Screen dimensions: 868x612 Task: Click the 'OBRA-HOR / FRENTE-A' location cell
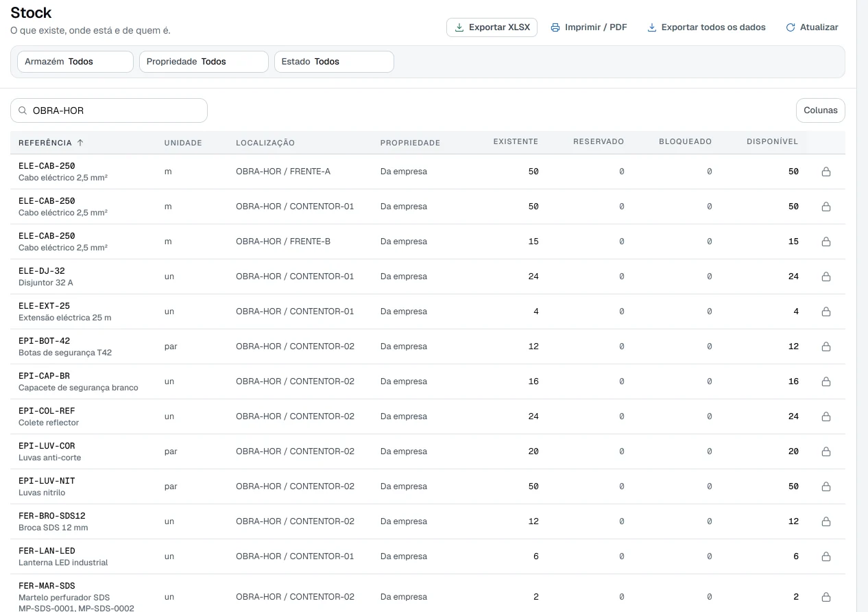(x=283, y=172)
